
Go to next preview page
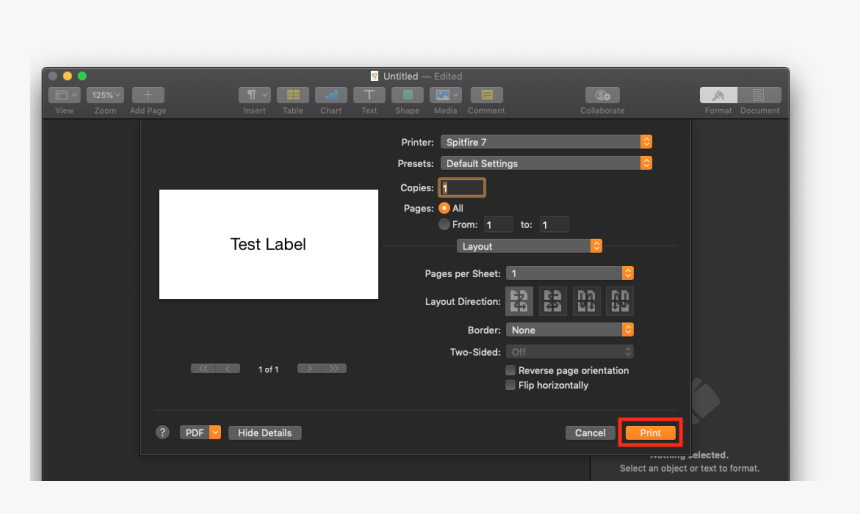(309, 369)
